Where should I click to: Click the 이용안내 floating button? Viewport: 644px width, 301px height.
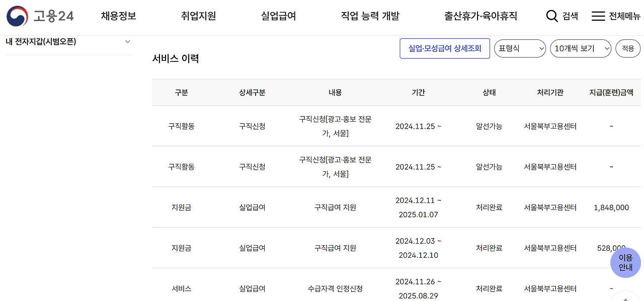click(x=625, y=262)
